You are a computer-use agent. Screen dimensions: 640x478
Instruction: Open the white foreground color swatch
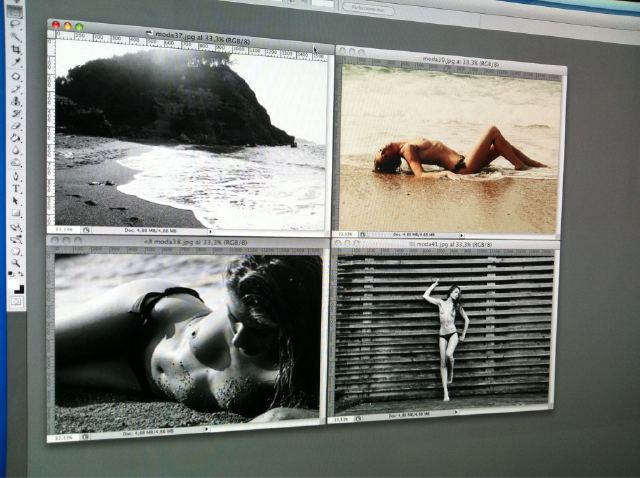click(13, 283)
